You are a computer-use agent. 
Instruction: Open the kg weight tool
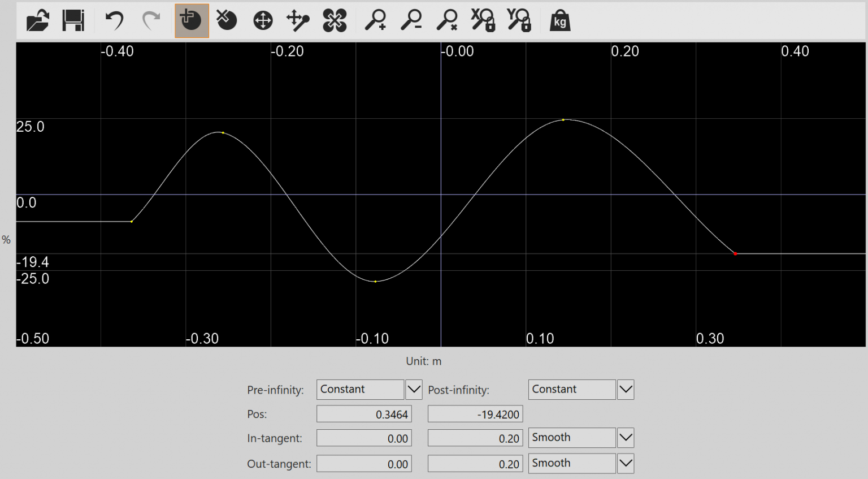pos(560,20)
